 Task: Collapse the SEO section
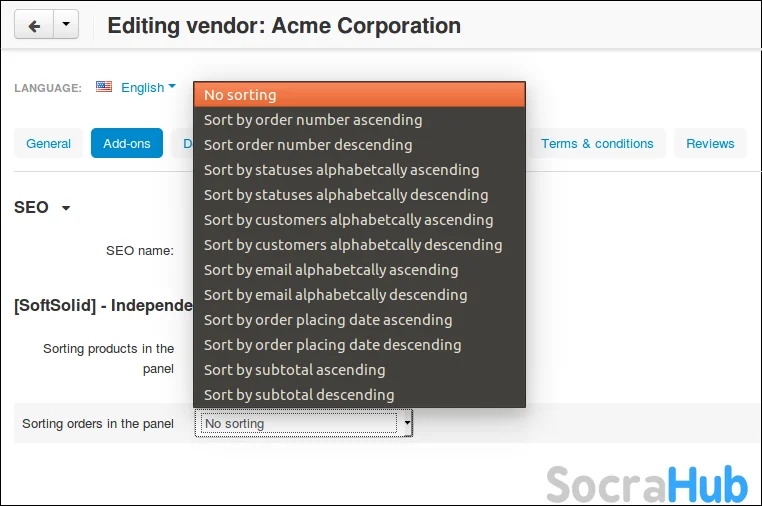(x=66, y=208)
